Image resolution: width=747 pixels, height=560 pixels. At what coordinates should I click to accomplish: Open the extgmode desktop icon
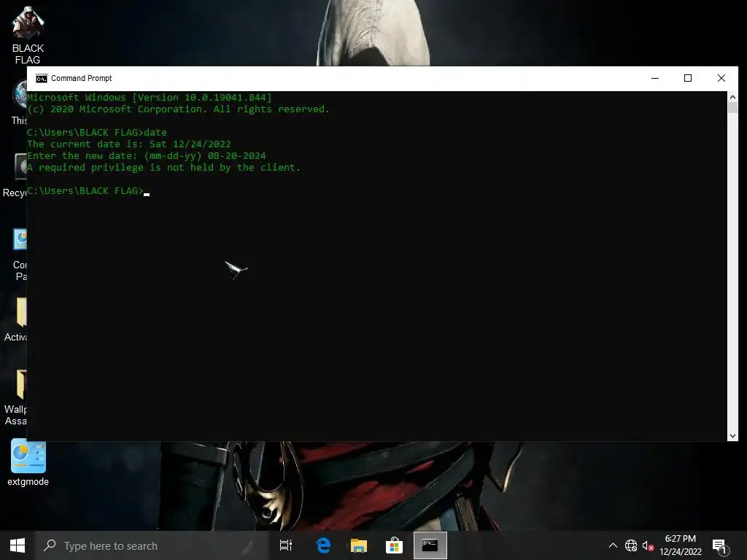pyautogui.click(x=28, y=463)
